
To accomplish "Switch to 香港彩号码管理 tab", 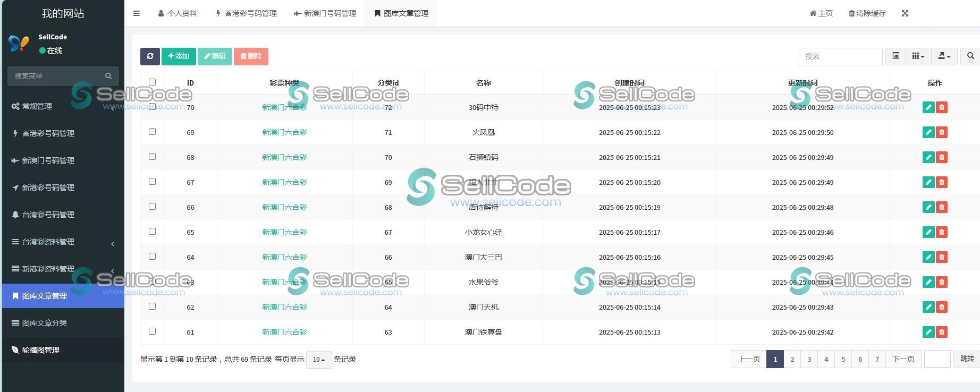I will (x=246, y=13).
